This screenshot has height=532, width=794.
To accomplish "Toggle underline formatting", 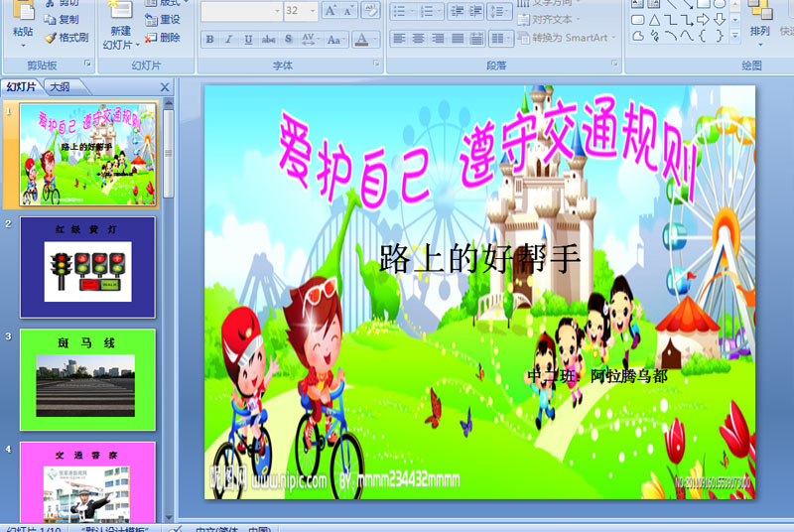I will 248,39.
